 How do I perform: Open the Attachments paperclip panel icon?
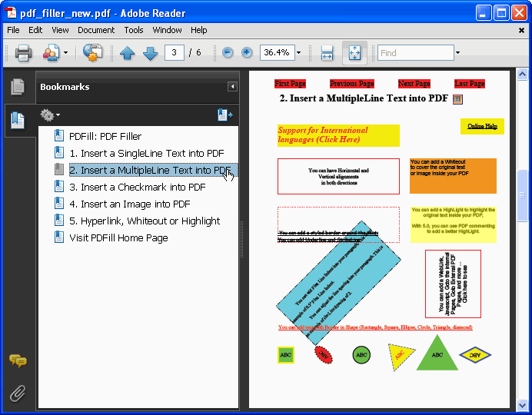[18, 393]
